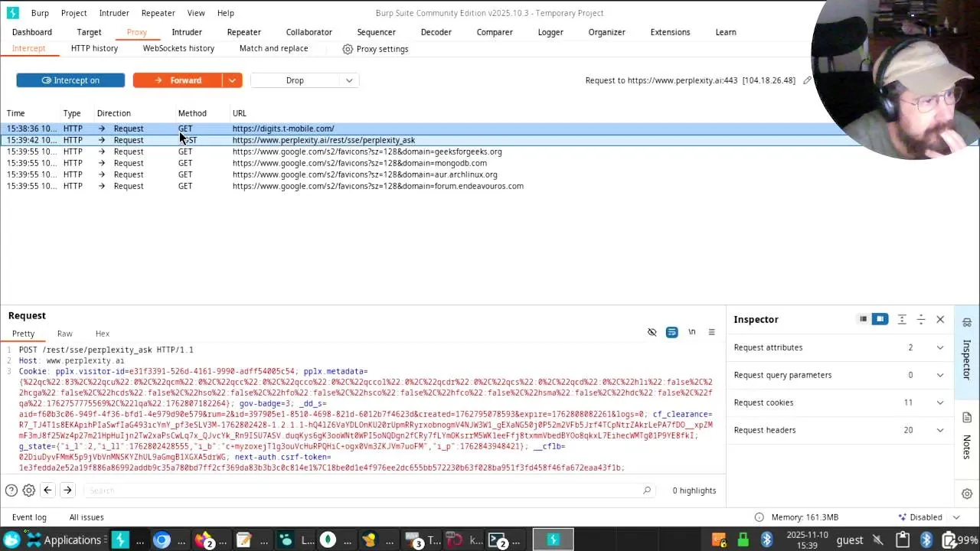Select the geeksforgeeks.org favicon request row
Image resolution: width=980 pixels, height=551 pixels.
click(490, 152)
